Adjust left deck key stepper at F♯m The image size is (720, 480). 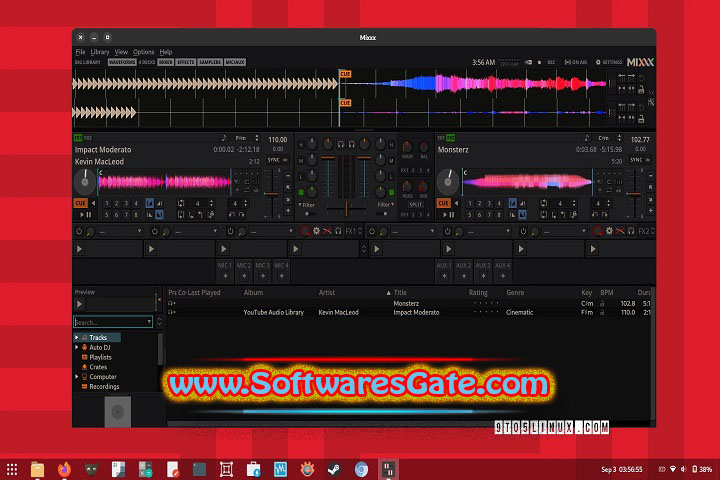click(257, 138)
